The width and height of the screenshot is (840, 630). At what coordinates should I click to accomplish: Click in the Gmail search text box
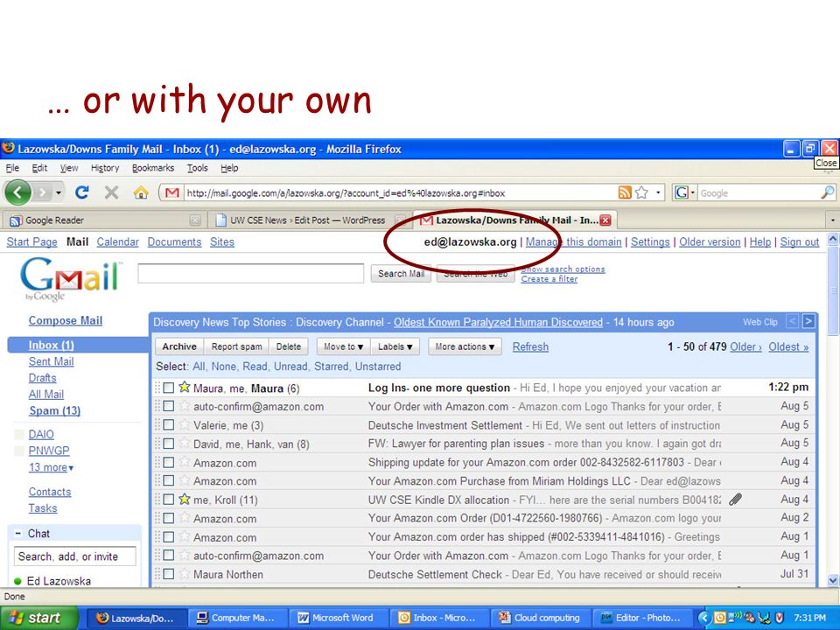coord(251,273)
